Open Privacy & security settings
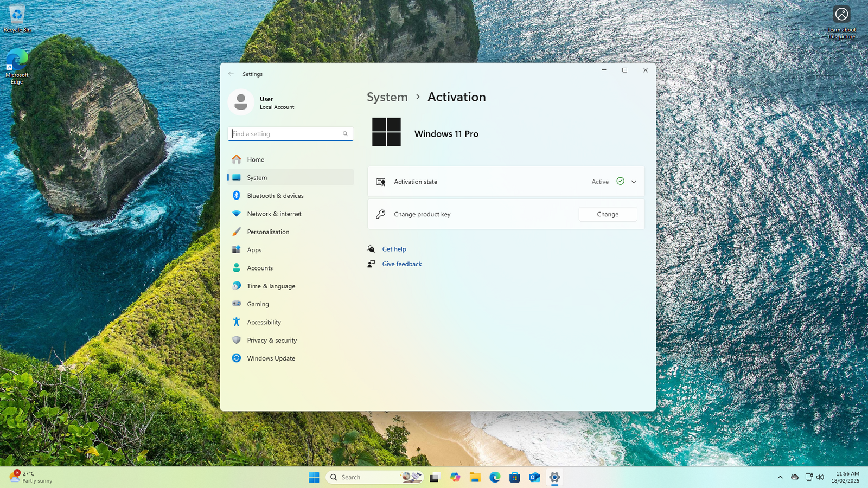This screenshot has width=868, height=488. (x=272, y=341)
